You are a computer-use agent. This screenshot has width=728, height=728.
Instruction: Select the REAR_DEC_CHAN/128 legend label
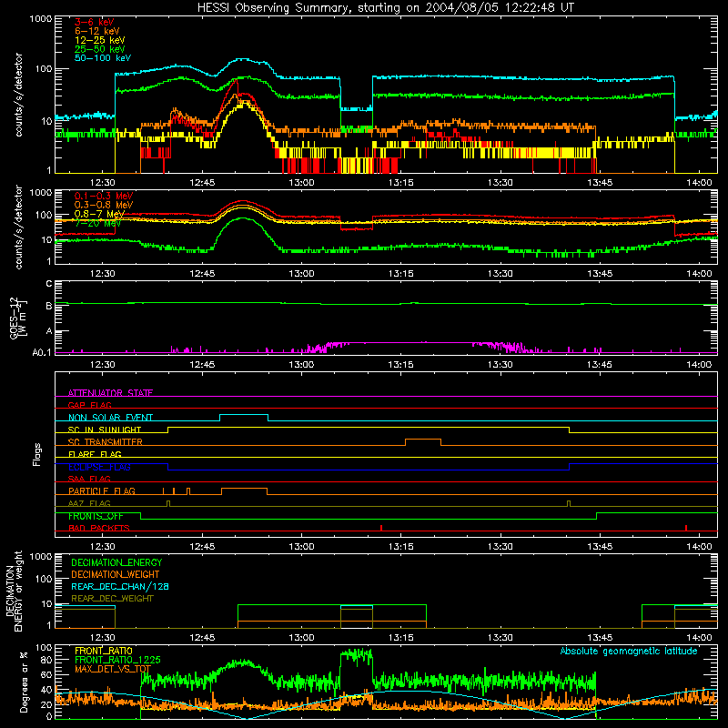pyautogui.click(x=120, y=586)
